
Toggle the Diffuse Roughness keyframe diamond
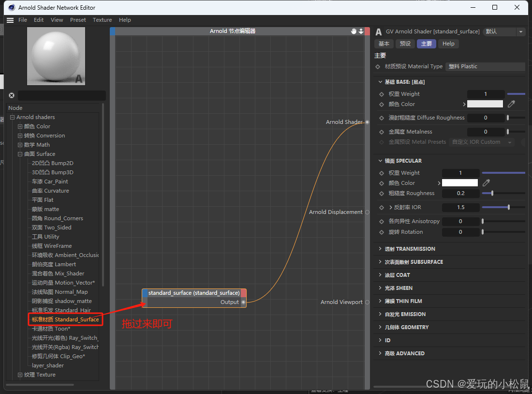coord(382,118)
